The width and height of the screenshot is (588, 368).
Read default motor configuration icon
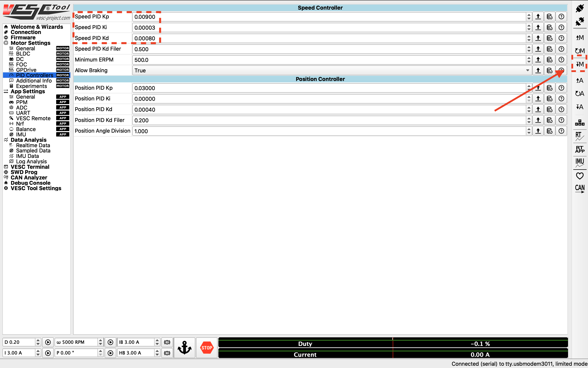[580, 51]
